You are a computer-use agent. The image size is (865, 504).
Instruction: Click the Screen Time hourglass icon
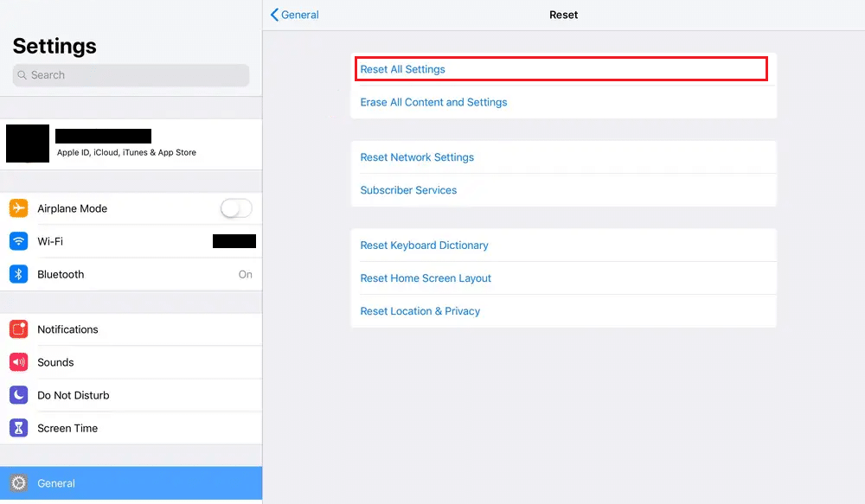point(19,428)
